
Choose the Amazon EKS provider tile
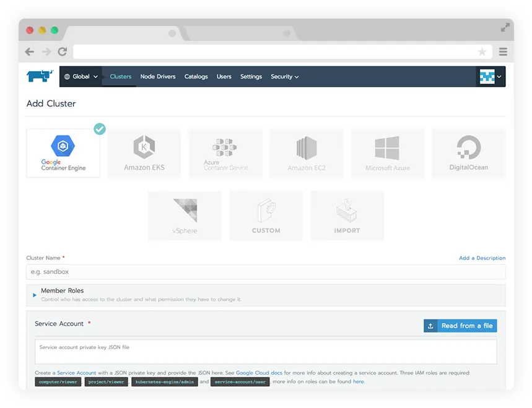click(144, 153)
